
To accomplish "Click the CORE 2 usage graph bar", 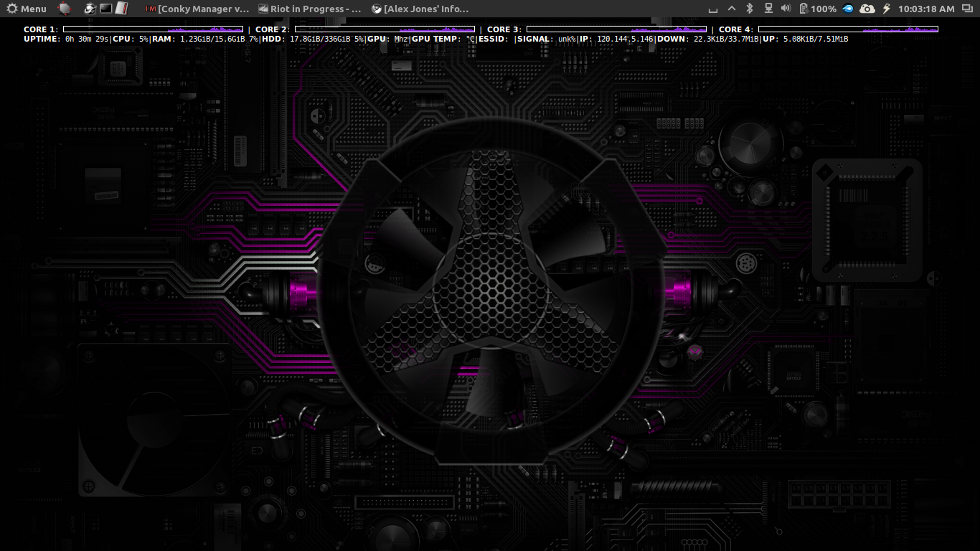I will coord(385,29).
